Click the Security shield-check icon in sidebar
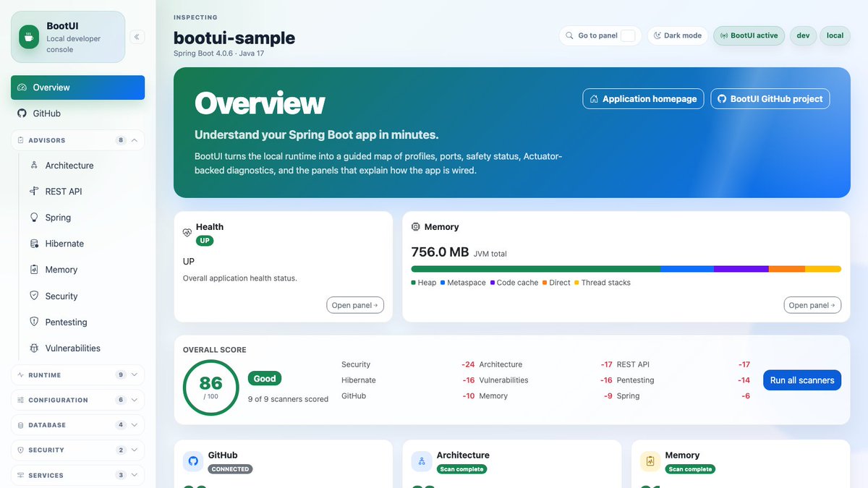 click(34, 296)
